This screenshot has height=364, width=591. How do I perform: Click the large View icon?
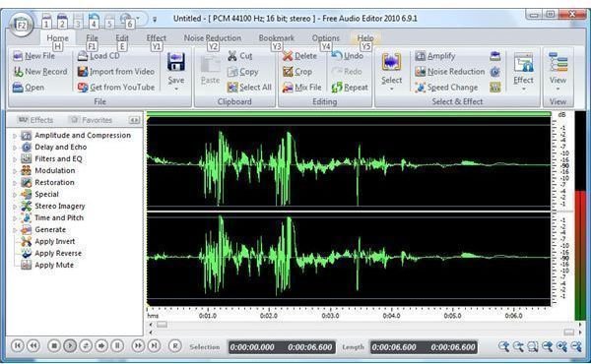pos(558,62)
